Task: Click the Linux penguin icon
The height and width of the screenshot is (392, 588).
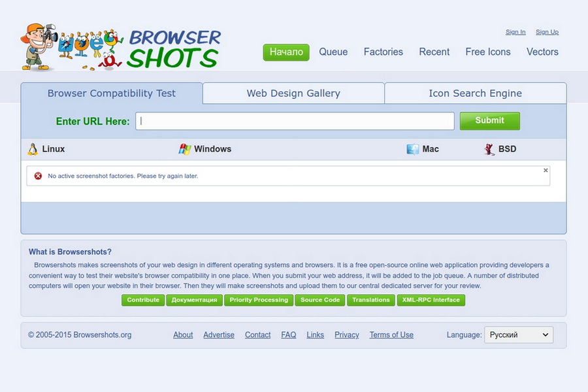Action: pyautogui.click(x=33, y=149)
